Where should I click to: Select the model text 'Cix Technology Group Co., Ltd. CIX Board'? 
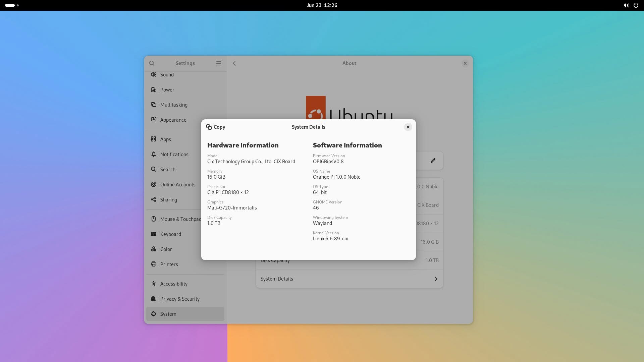coord(251,162)
